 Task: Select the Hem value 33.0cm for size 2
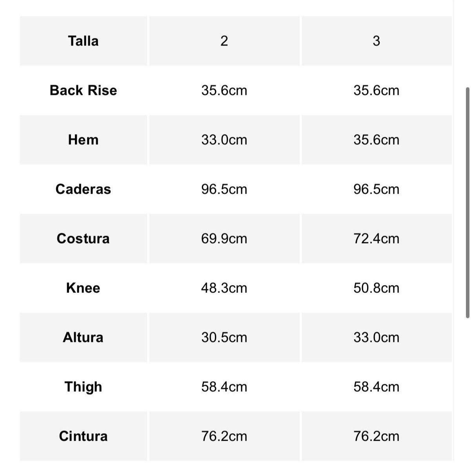click(224, 140)
